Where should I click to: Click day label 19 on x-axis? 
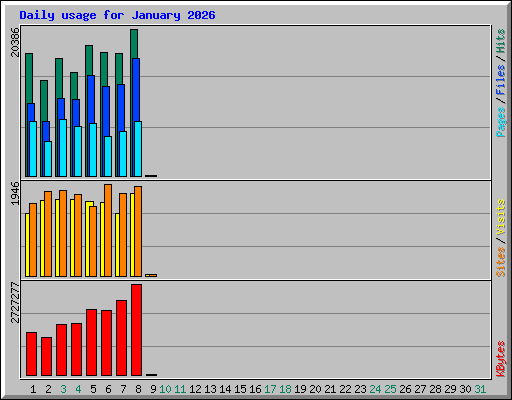[x=300, y=389]
